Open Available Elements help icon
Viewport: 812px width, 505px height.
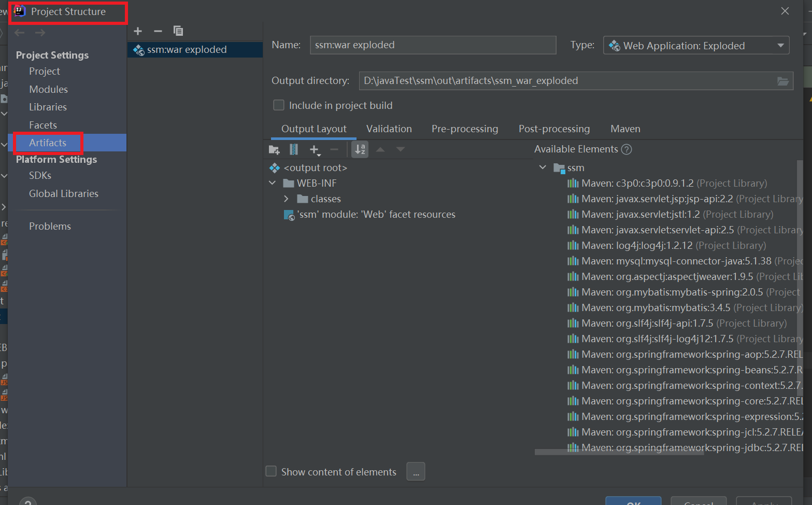626,149
